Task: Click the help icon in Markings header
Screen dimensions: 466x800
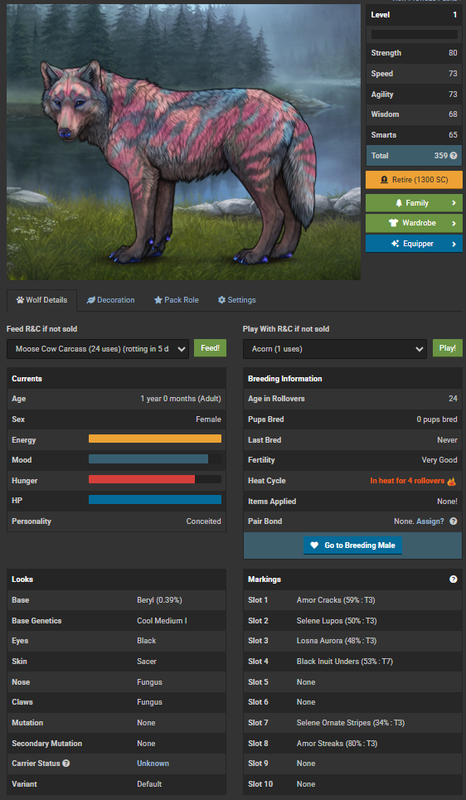Action: pos(453,580)
